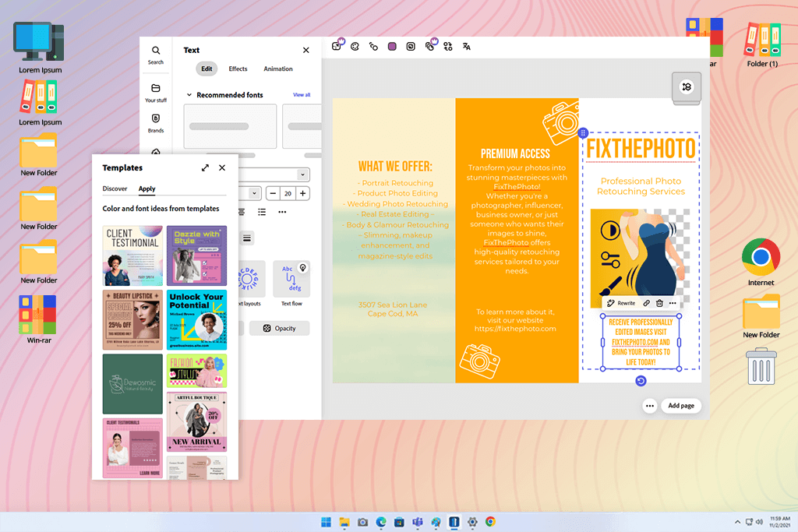
Task: Open Microsoft Edge from the taskbar
Action: point(380,522)
